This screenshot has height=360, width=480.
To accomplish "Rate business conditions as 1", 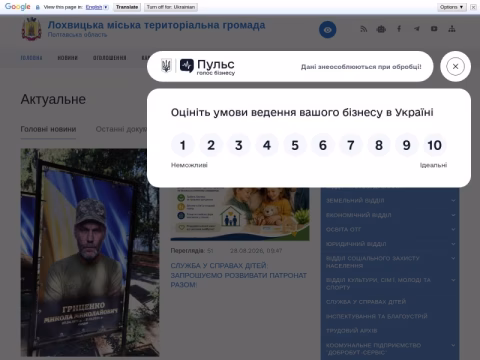I will click(183, 145).
